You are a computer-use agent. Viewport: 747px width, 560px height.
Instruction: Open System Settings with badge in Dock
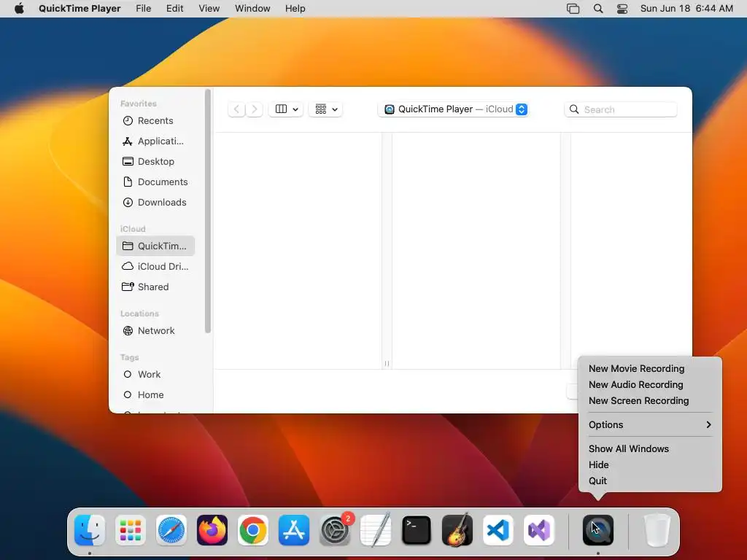point(335,530)
